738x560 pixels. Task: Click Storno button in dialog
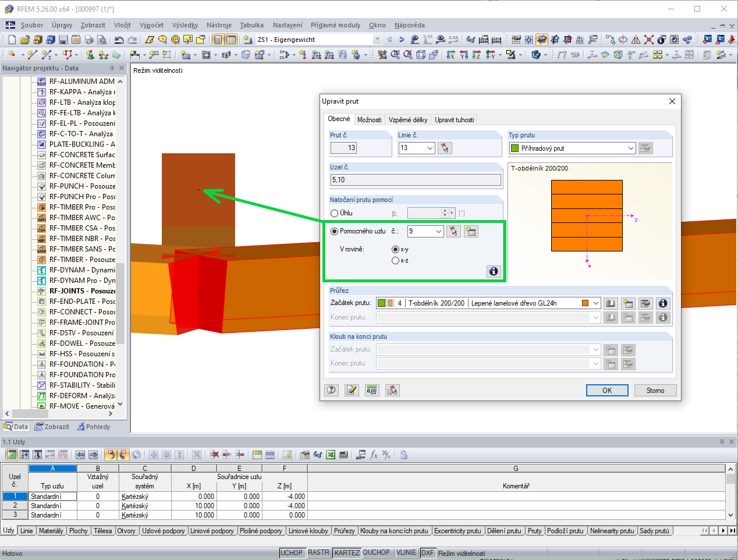655,391
